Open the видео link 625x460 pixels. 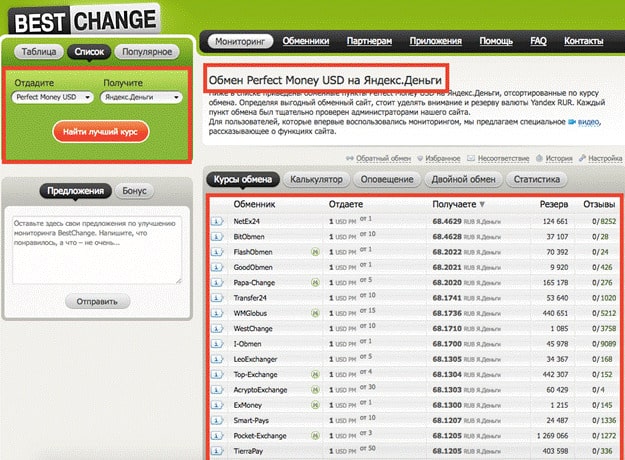click(588, 122)
